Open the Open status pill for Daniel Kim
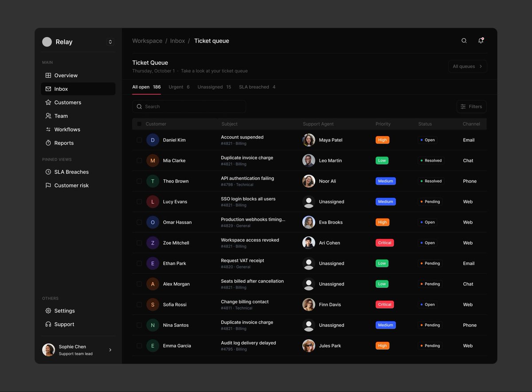This screenshot has height=392, width=532. (x=427, y=140)
